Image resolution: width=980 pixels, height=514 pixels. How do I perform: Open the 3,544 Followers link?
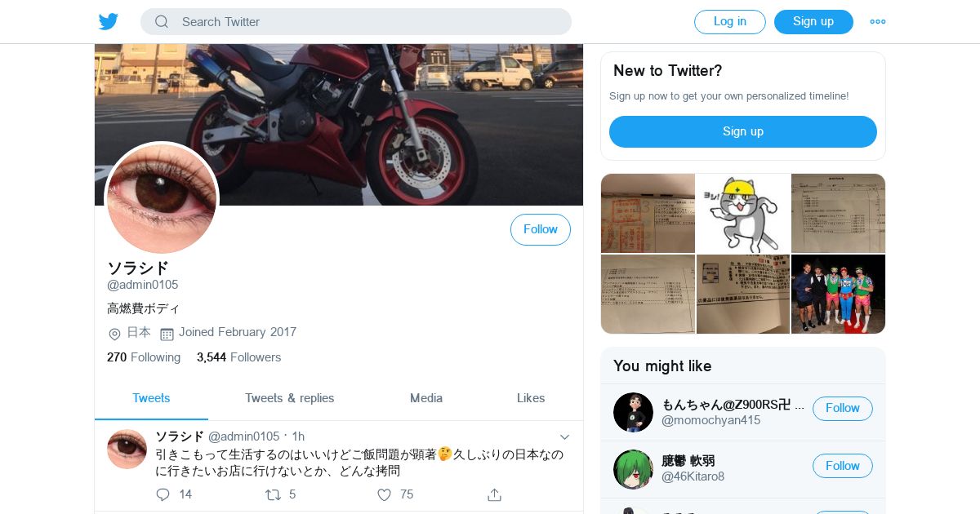(238, 357)
